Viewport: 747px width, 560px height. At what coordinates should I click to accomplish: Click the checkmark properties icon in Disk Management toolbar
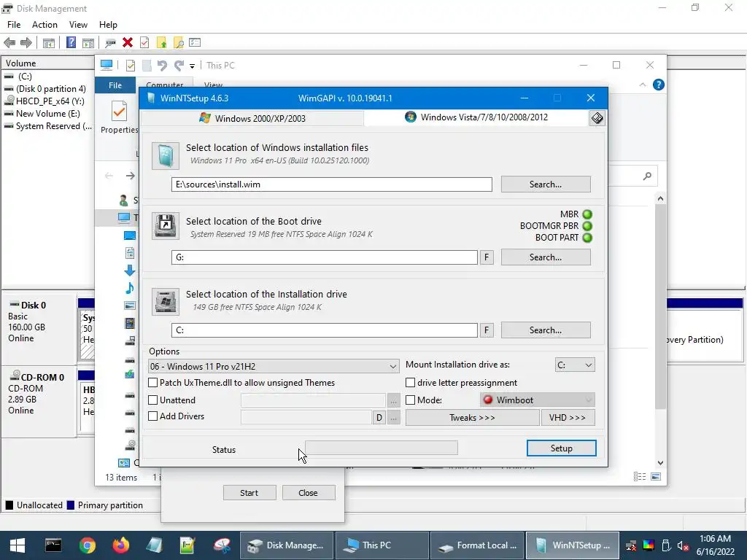coord(144,42)
